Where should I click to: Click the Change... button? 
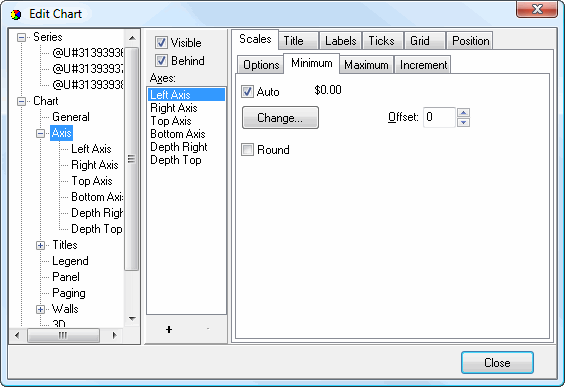280,118
